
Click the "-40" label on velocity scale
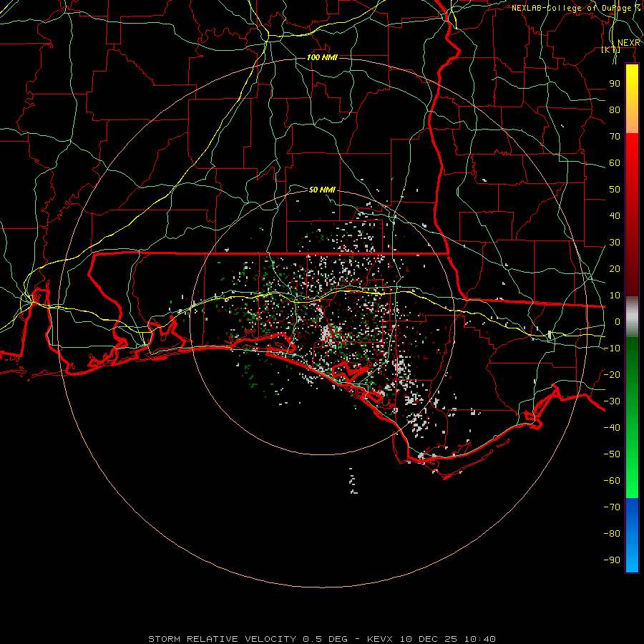click(612, 428)
